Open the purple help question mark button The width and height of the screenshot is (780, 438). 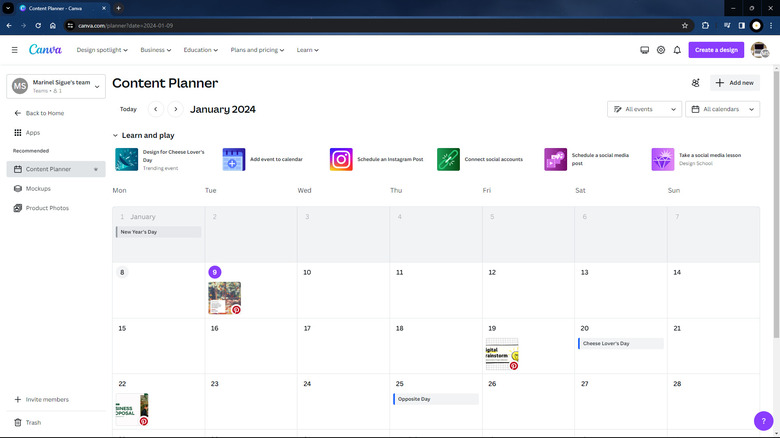click(763, 421)
